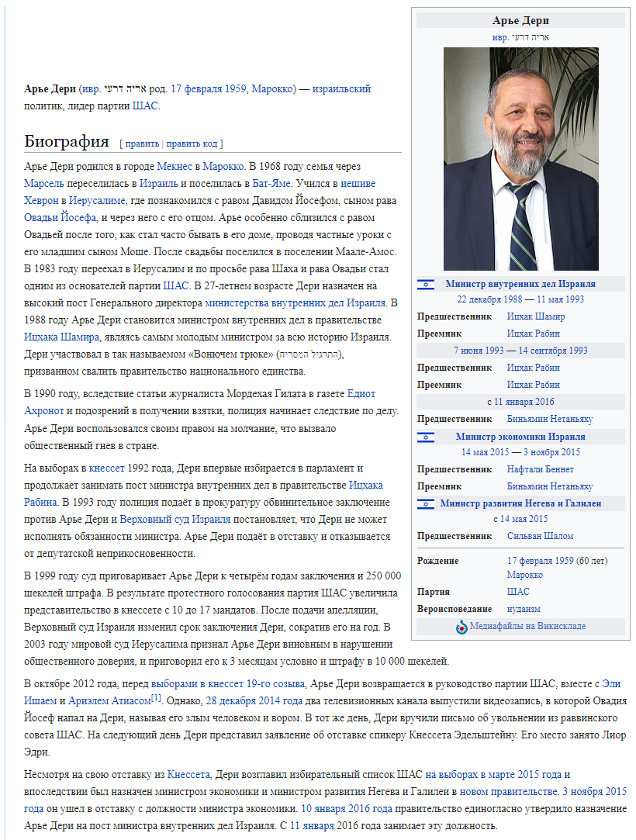Follow the министерства внутренних дел Израиля link
This screenshot has height=840, width=636.
296,303
